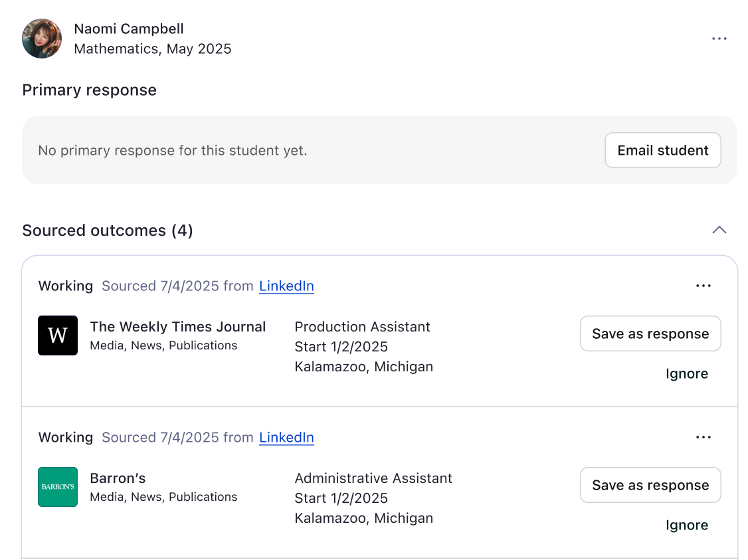
Task: Click the Sourced outcomes (4) heading
Action: [108, 231]
